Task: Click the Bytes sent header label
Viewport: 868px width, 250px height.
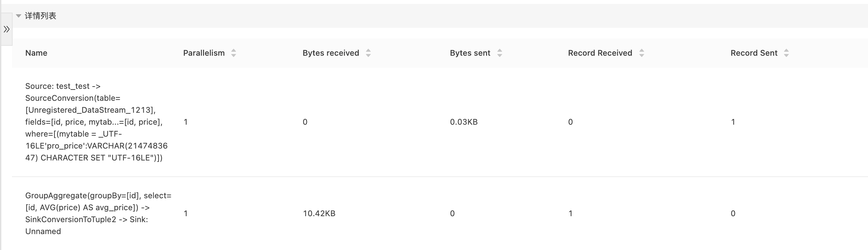Action: (x=470, y=53)
